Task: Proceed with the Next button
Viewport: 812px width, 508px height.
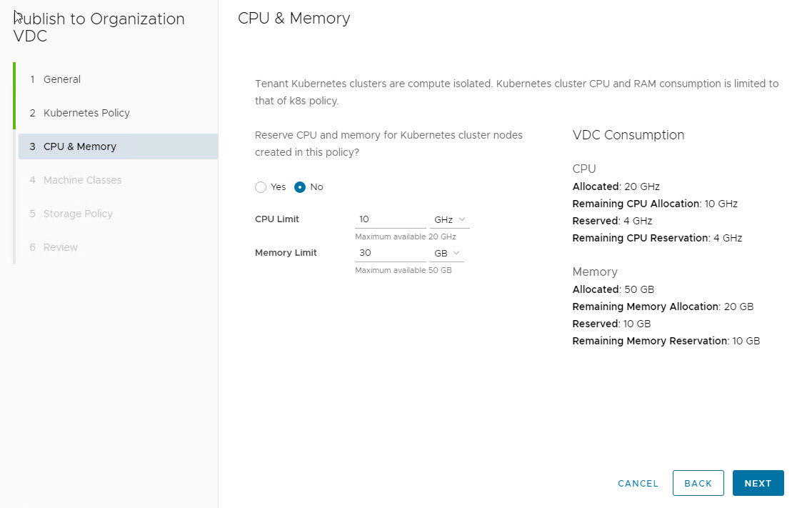Action: click(758, 483)
